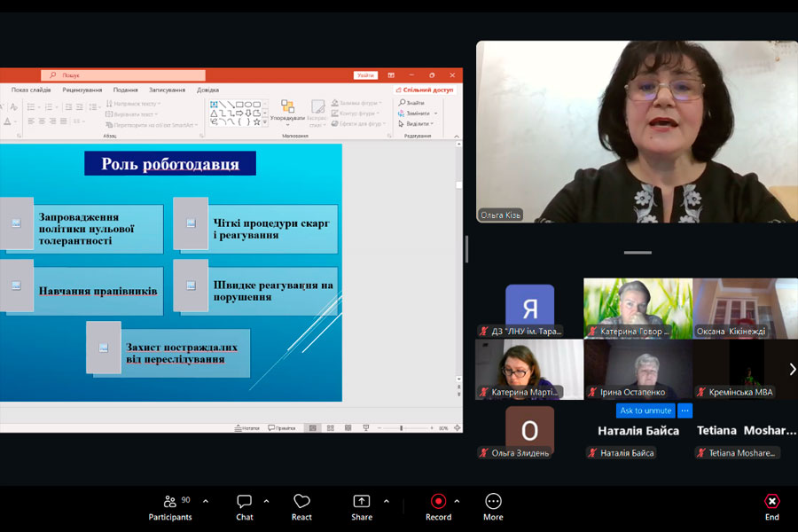The image size is (798, 532).
Task: End the meeting with End button
Action: pyautogui.click(x=772, y=507)
